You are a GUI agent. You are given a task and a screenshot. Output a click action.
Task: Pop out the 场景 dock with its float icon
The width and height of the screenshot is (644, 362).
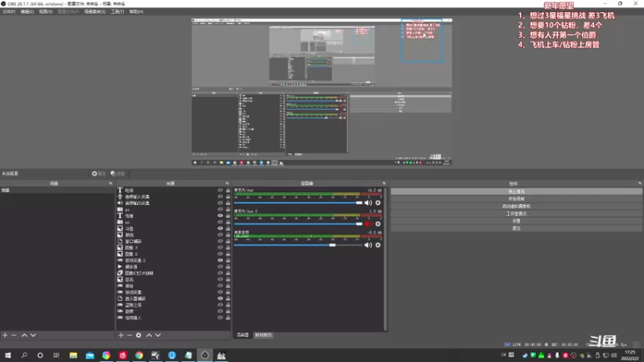pos(110,183)
